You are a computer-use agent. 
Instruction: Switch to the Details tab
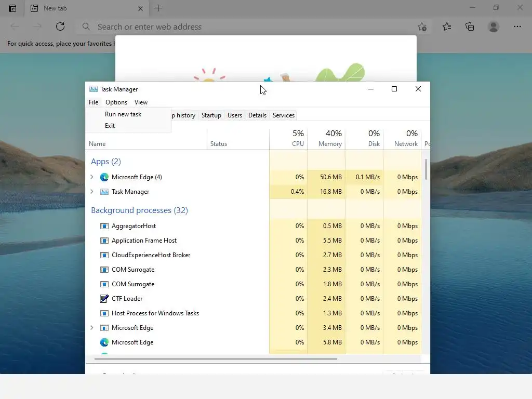(257, 115)
